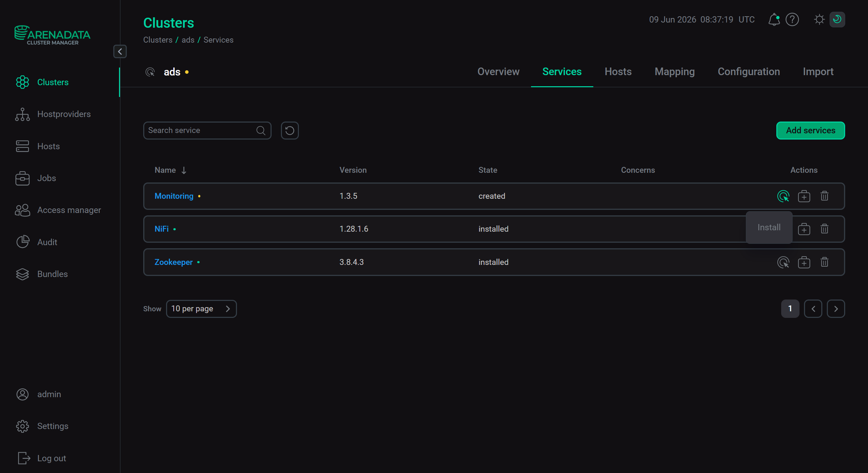Run actions for Monitoring service
The image size is (868, 473).
[x=783, y=196]
